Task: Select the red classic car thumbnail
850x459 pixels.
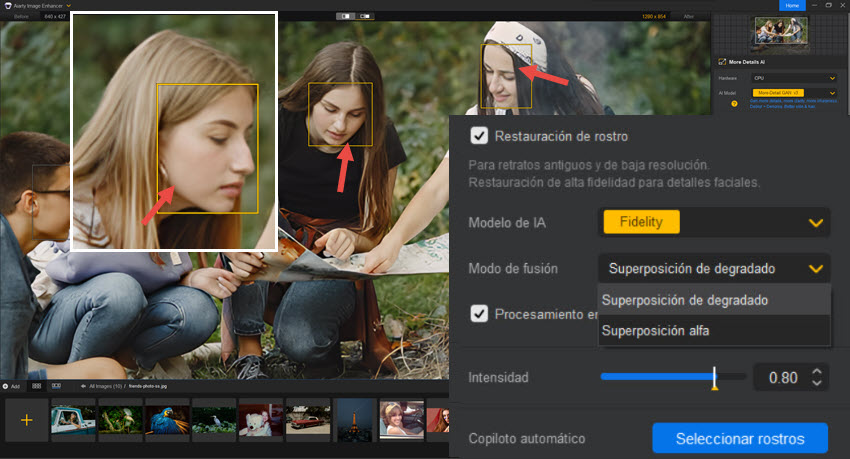Action: [308, 420]
